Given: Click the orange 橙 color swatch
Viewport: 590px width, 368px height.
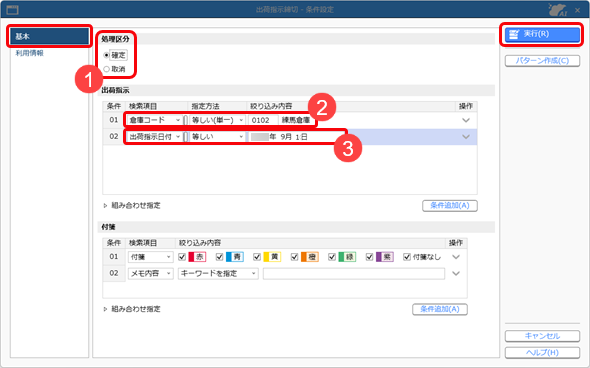Looking at the screenshot, I should click(x=309, y=257).
